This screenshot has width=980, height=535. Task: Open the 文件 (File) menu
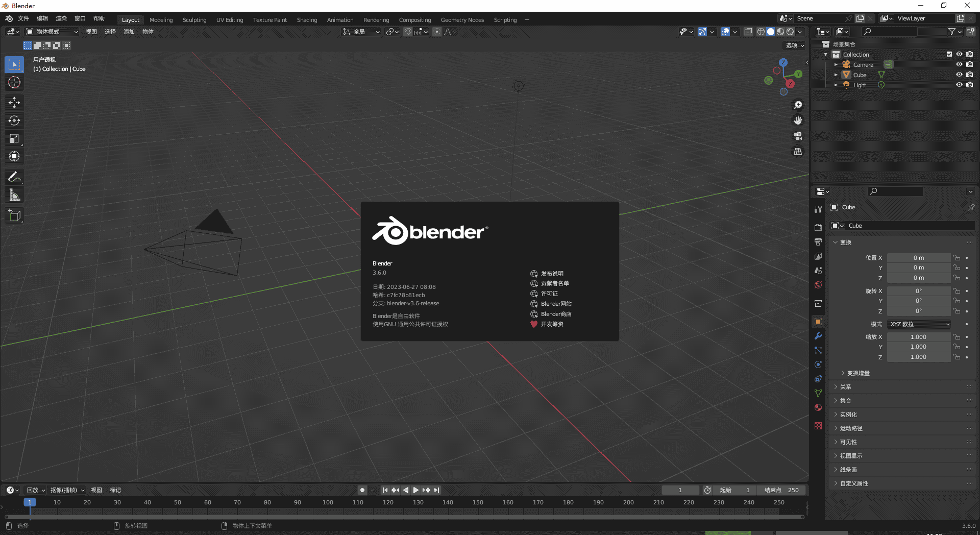(x=23, y=18)
